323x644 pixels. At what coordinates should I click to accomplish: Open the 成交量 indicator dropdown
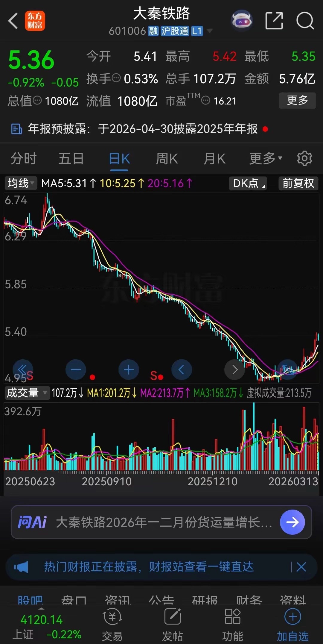[x=27, y=393]
